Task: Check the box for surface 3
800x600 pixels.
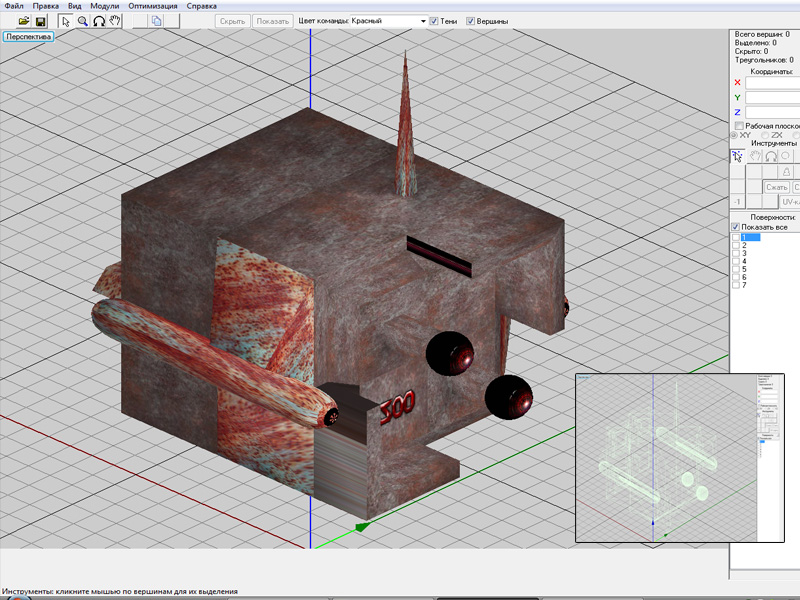Action: point(737,254)
